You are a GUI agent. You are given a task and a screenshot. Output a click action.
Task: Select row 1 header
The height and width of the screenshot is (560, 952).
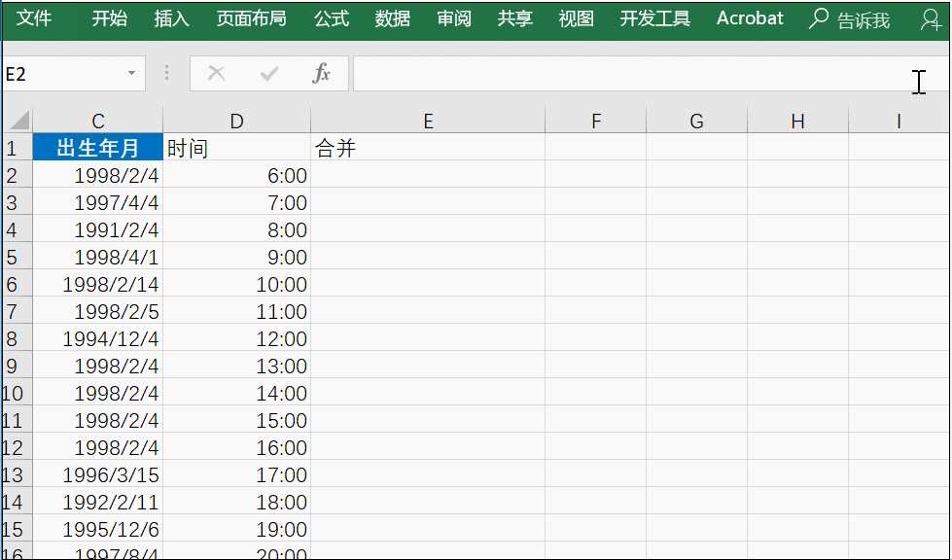tap(17, 148)
